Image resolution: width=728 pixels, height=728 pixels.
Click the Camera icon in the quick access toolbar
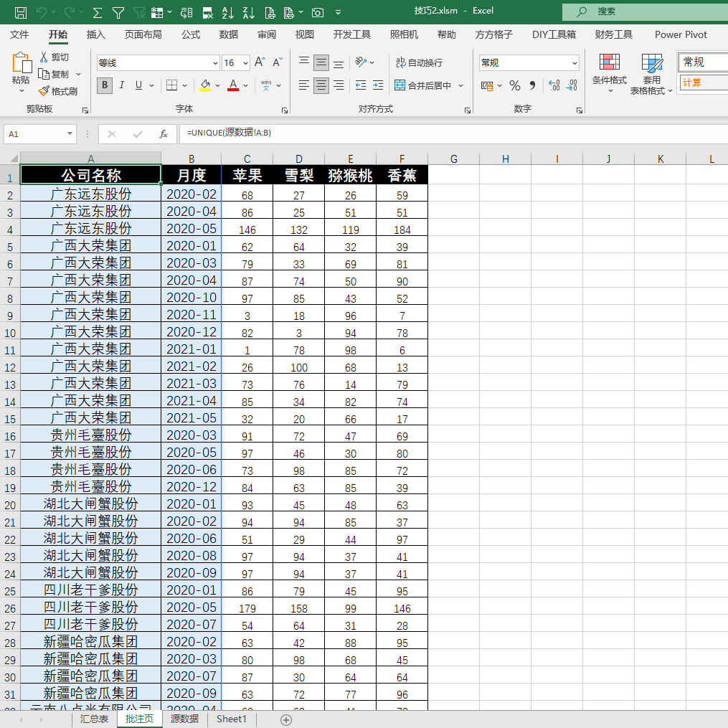pos(318,12)
